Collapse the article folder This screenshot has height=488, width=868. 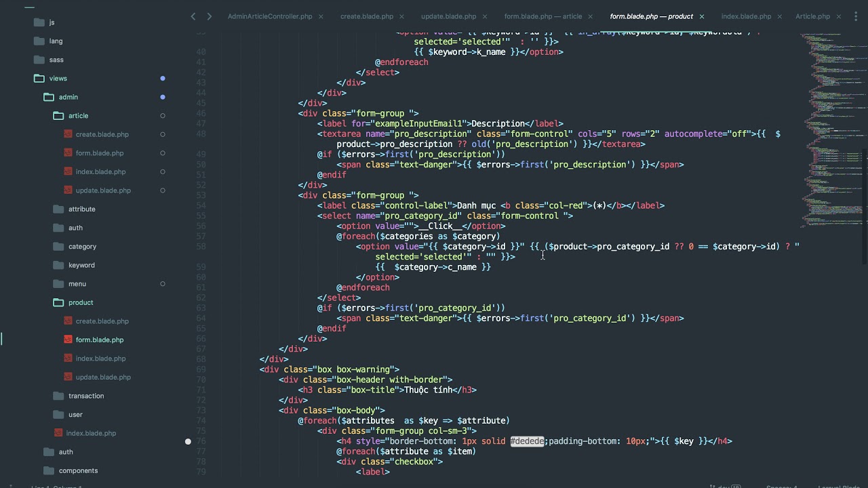[x=58, y=116]
